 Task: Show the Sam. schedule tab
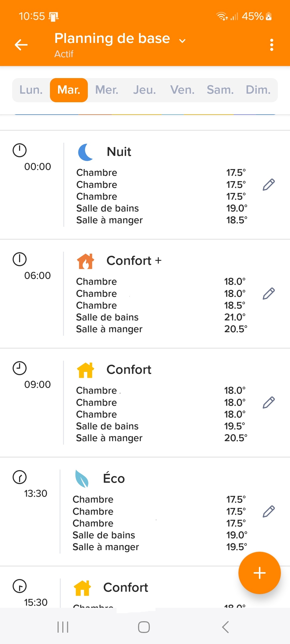tap(220, 90)
